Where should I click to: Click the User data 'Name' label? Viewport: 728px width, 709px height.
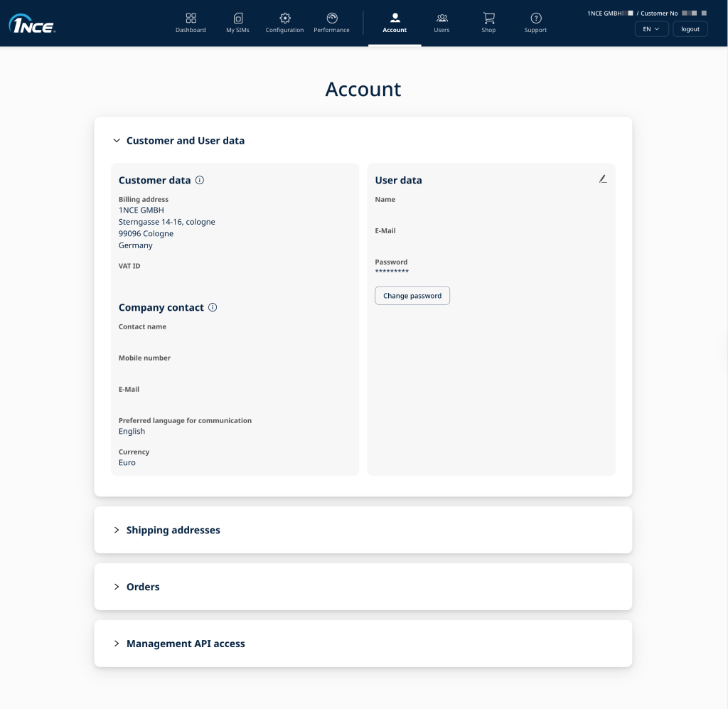[385, 199]
